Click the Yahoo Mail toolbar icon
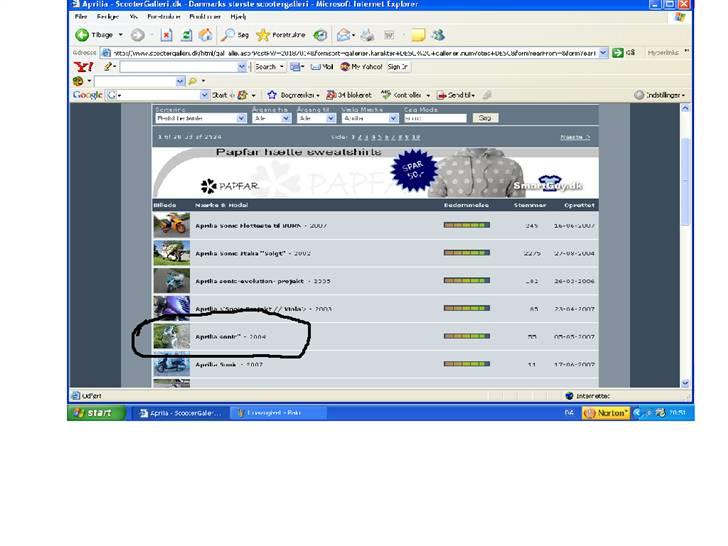The height and width of the screenshot is (546, 728). tap(320, 67)
